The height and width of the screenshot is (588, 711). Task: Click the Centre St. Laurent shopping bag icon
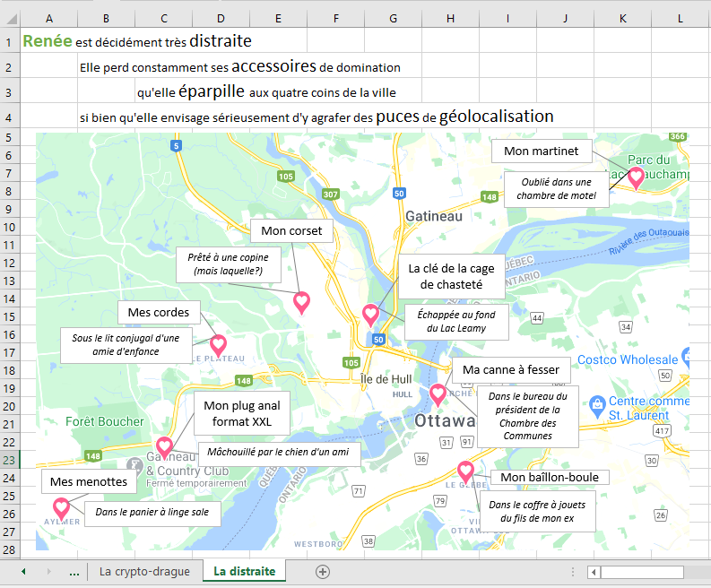[596, 403]
